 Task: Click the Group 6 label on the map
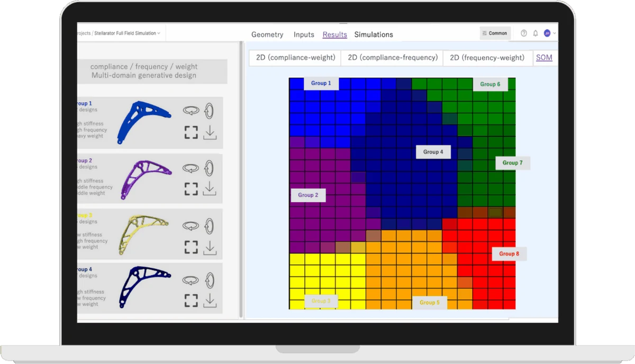tap(490, 84)
